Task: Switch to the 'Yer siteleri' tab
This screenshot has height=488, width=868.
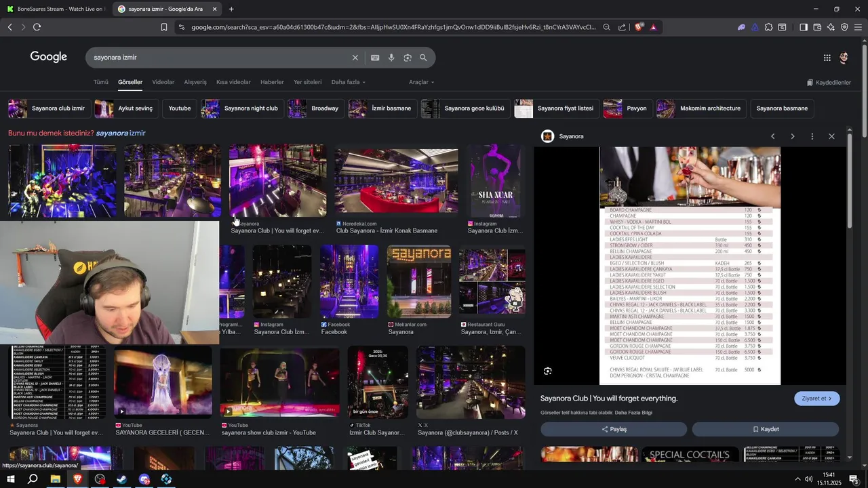Action: click(307, 82)
